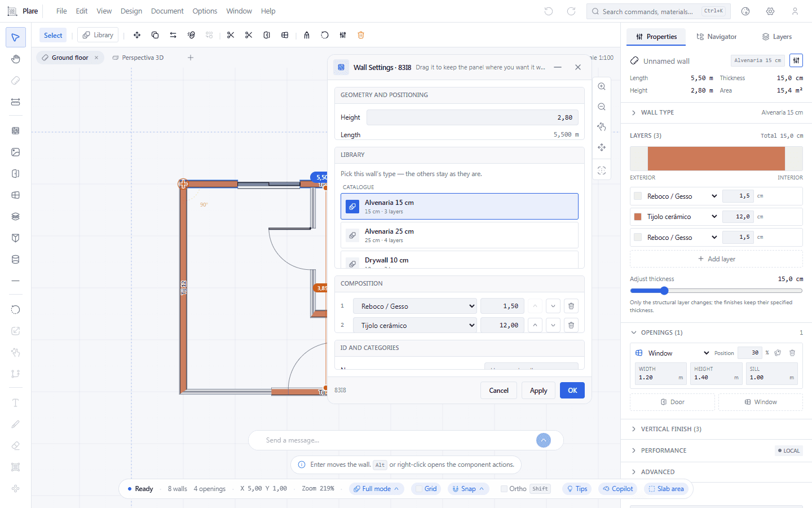Click the zoom out magnifier icon

(602, 107)
